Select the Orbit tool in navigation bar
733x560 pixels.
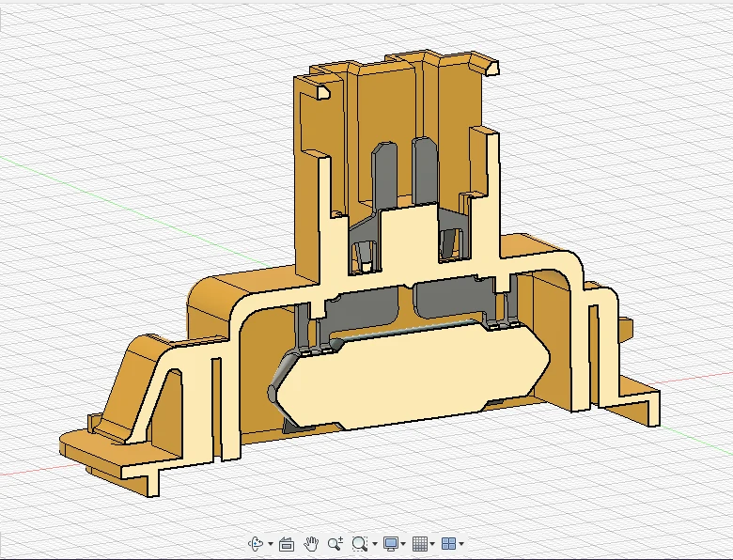(x=256, y=544)
